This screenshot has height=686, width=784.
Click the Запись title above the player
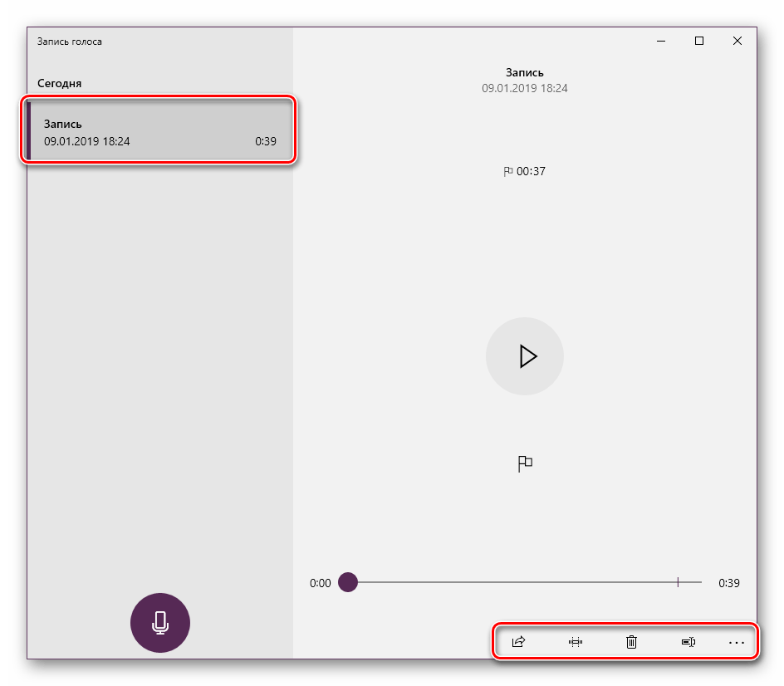point(525,73)
